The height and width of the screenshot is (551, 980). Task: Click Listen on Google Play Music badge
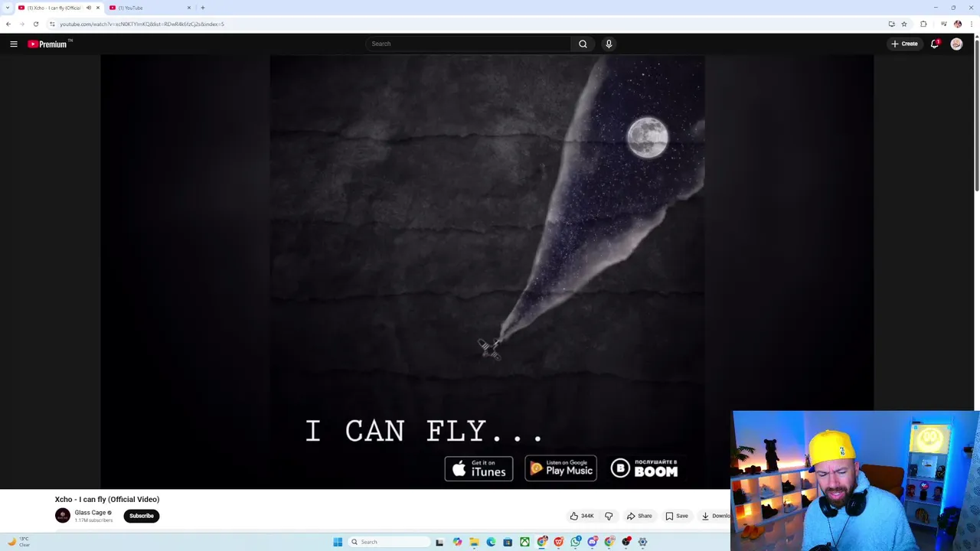point(560,469)
